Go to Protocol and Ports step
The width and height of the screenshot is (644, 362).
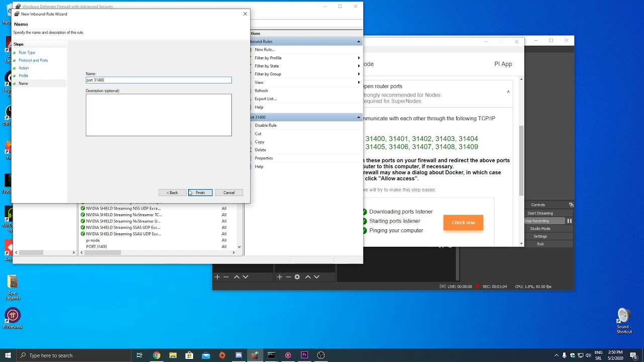tap(33, 60)
